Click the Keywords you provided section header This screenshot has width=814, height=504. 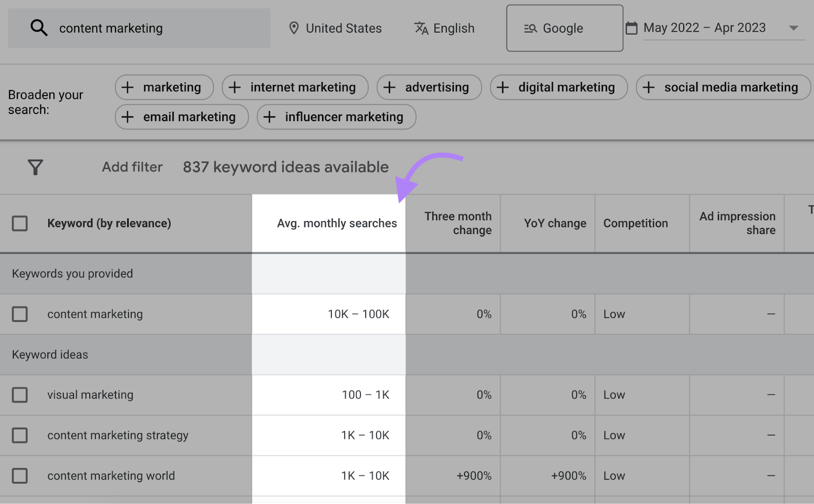pos(72,274)
